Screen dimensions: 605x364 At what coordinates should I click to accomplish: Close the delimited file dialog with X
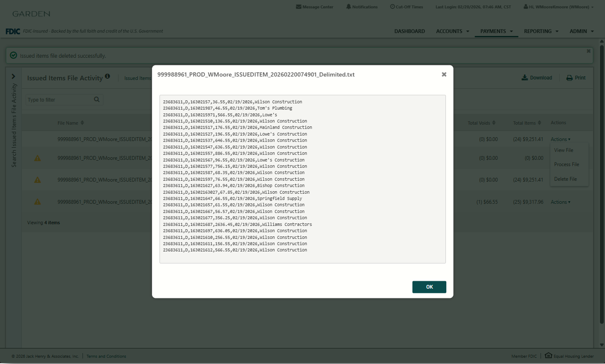point(444,74)
